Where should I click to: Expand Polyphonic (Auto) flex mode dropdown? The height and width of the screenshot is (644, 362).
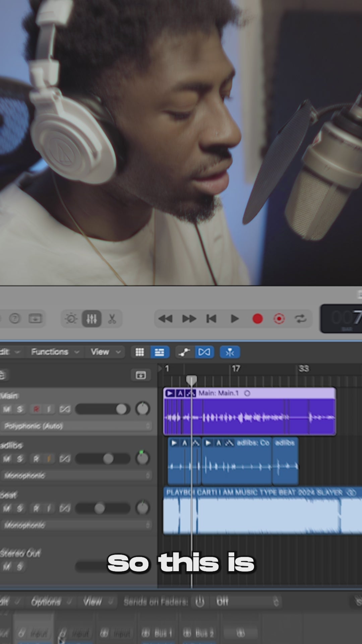77,426
